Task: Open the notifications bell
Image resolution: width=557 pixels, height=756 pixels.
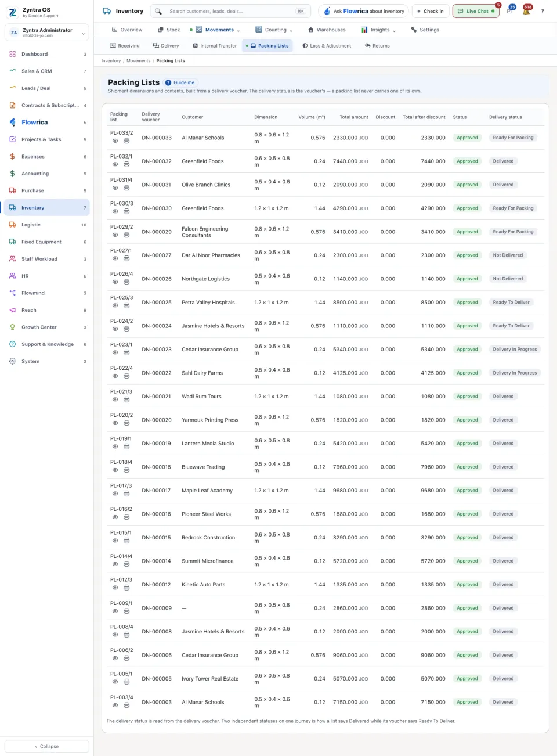Action: tap(526, 11)
